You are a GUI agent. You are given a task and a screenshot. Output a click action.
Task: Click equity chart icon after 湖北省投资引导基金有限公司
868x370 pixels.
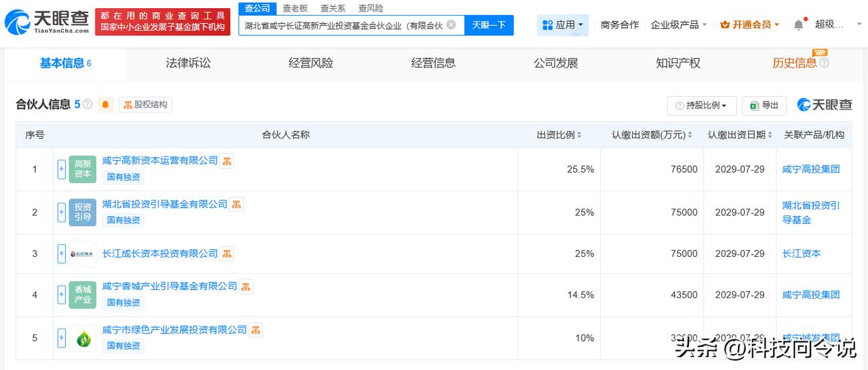pos(237,205)
